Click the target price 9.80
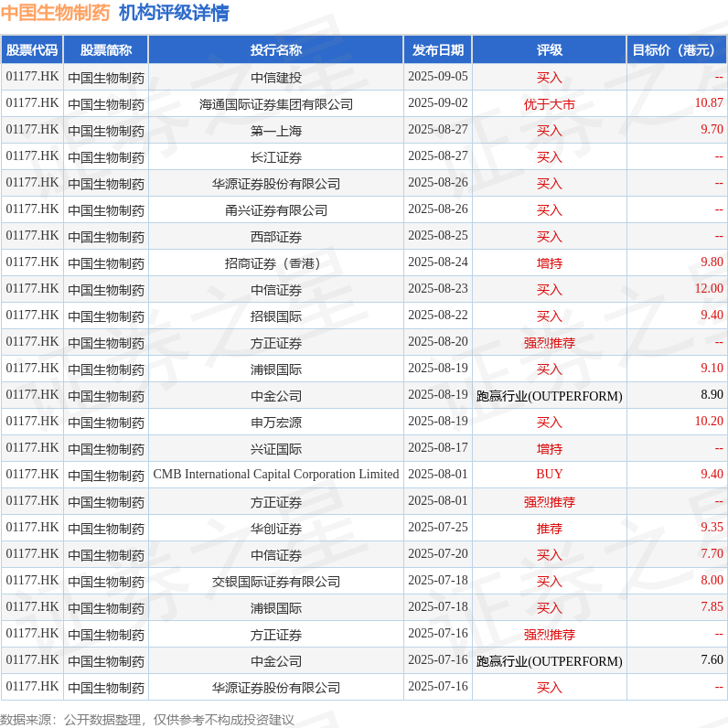728x728 pixels. click(x=712, y=262)
